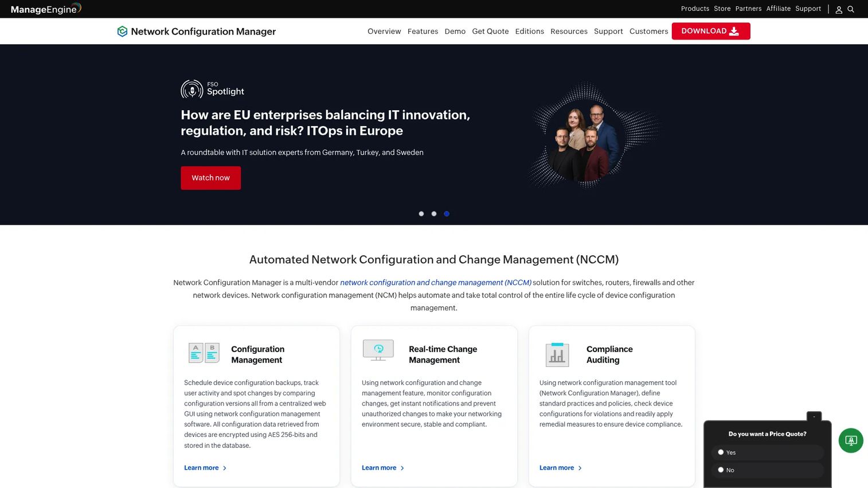Open the Resources menu item
868x488 pixels.
569,32
